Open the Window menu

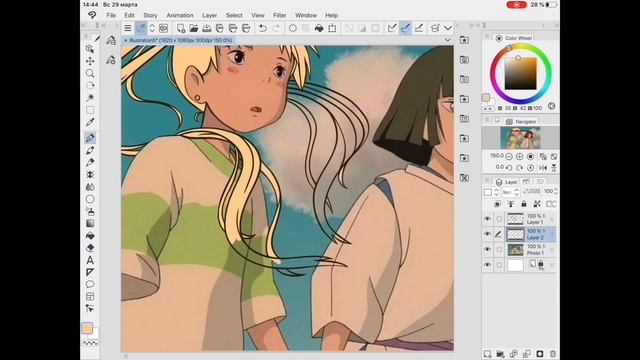click(306, 15)
